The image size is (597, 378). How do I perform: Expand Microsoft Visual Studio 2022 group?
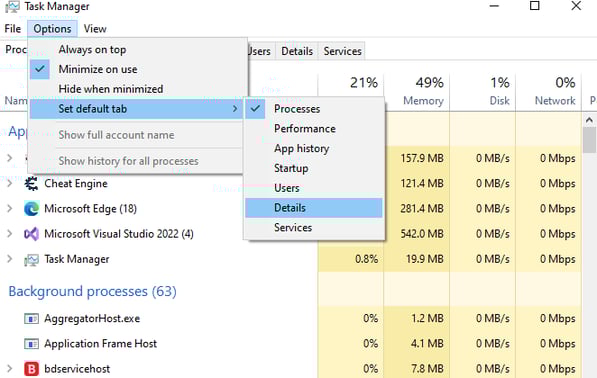tap(10, 234)
